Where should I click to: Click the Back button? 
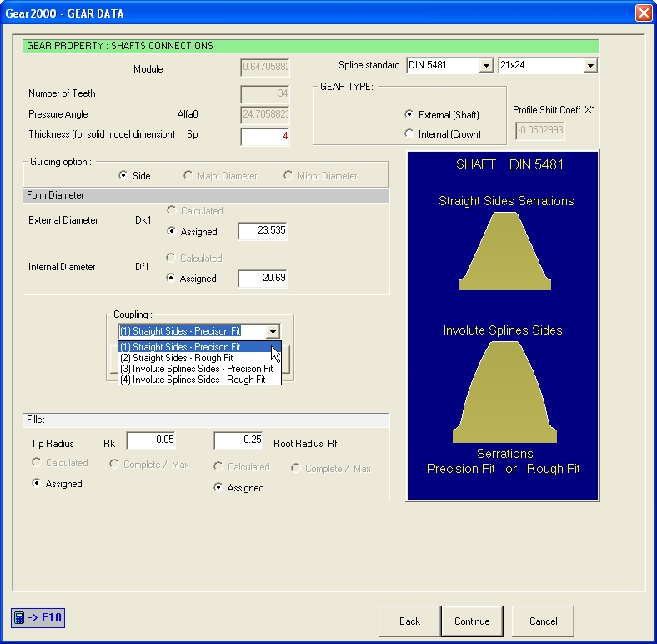(409, 621)
